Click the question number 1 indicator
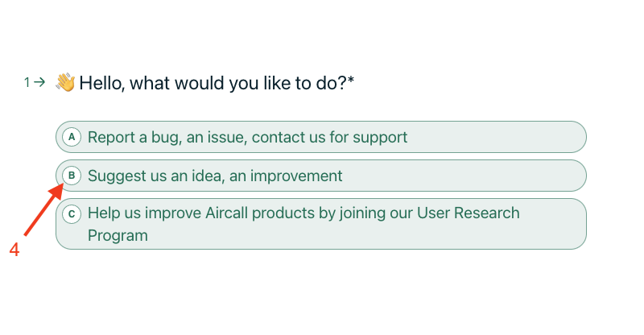This screenshot has height=335, width=644. 27,83
